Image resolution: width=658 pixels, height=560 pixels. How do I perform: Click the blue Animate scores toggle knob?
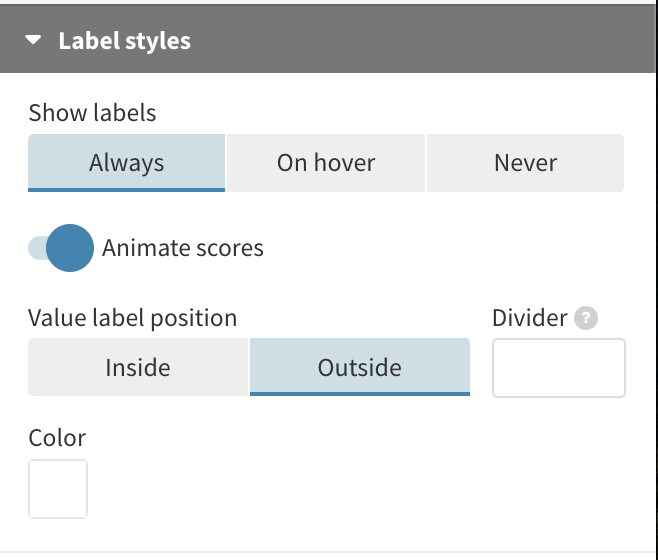[70, 248]
